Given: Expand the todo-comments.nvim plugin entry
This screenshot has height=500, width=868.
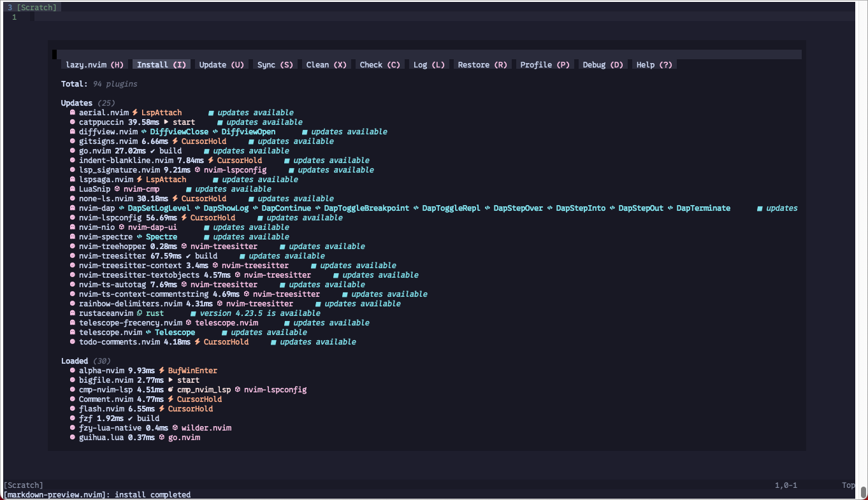Looking at the screenshot, I should (110, 342).
